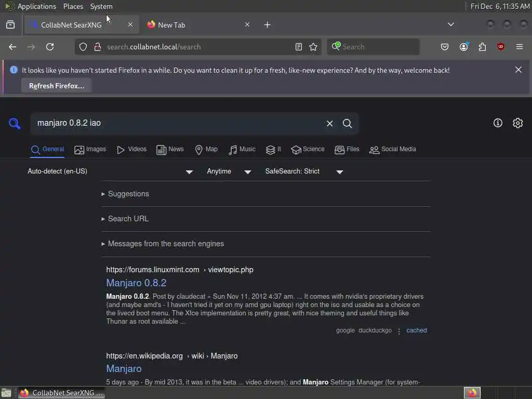This screenshot has width=532, height=399.
Task: Open the SafeSearch: Strict dropdown
Action: (x=304, y=171)
